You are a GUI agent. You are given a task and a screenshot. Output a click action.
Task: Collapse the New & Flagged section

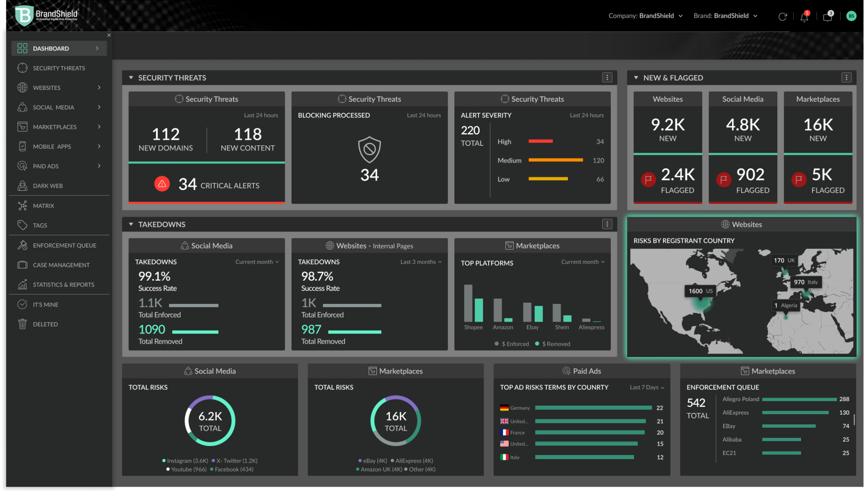pos(636,78)
